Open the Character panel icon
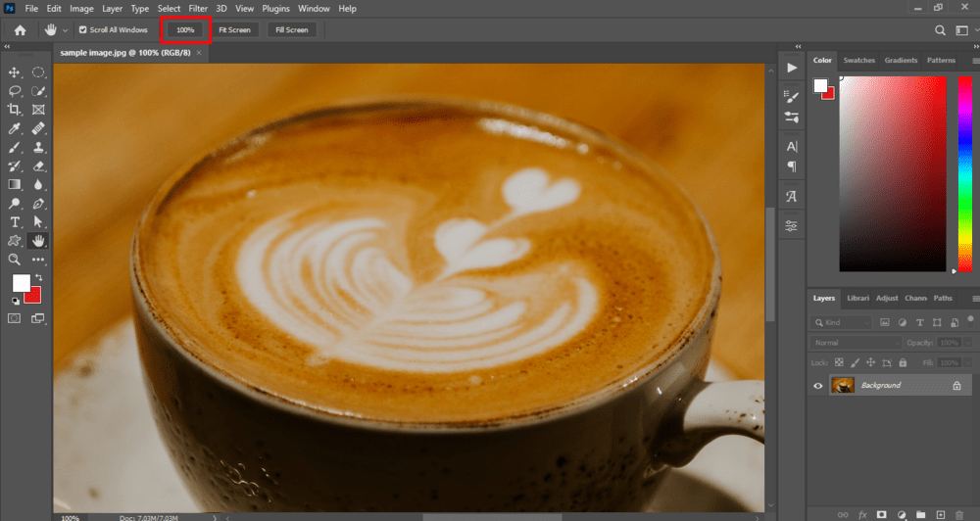 (791, 147)
